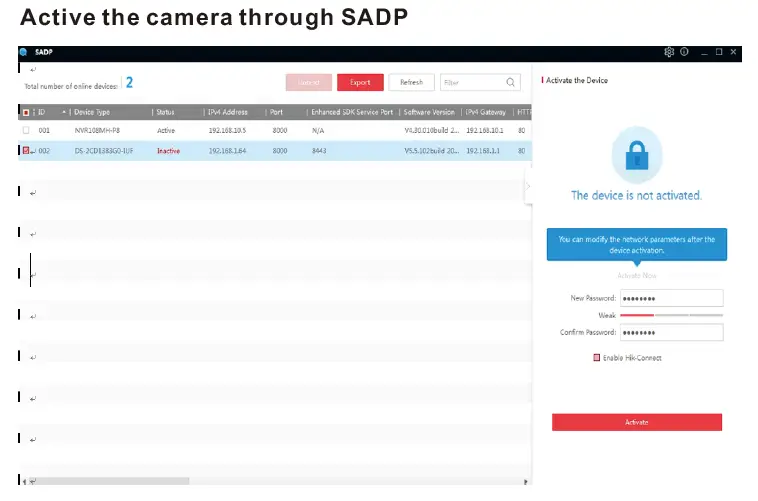
Task: Enable Hik-Connect checkbox
Action: click(x=597, y=358)
